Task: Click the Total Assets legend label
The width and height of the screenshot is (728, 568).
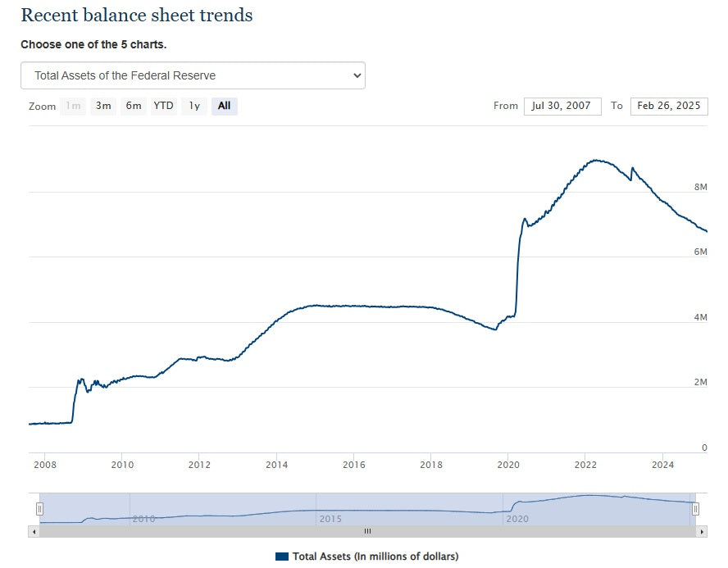Action: [x=375, y=557]
